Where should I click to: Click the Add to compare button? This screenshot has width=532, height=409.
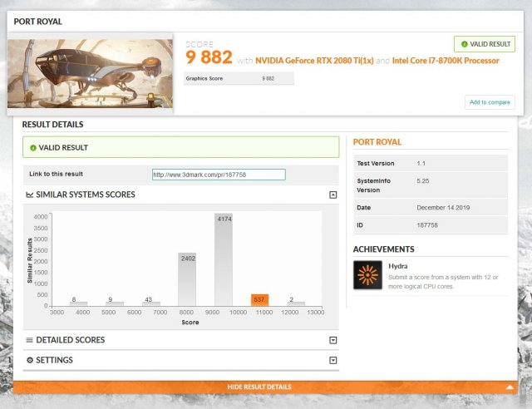[490, 102]
